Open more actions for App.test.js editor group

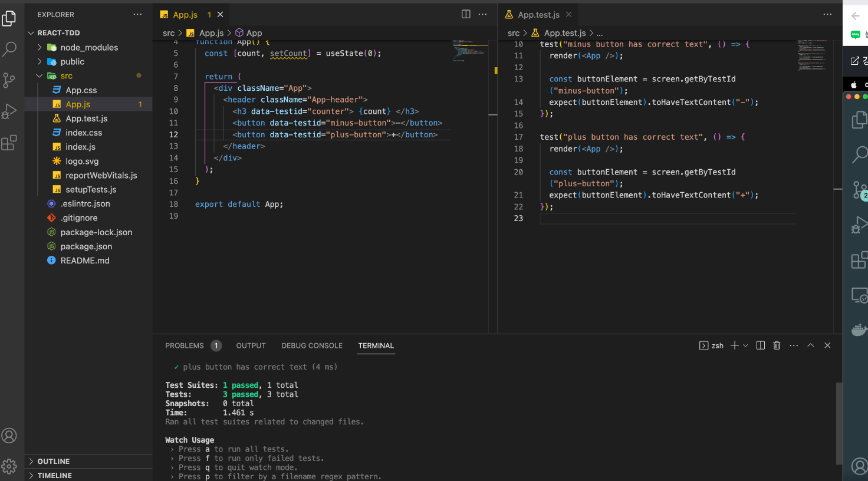827,14
